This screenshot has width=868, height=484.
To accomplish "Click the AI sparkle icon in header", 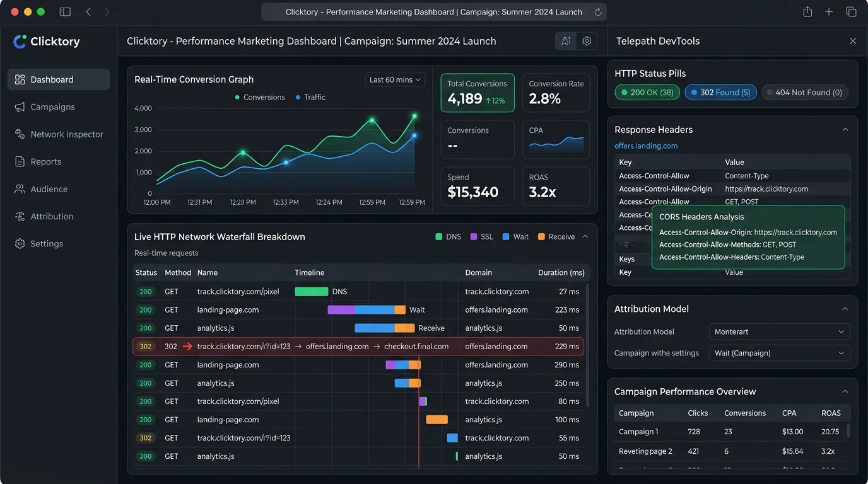I will pyautogui.click(x=566, y=41).
